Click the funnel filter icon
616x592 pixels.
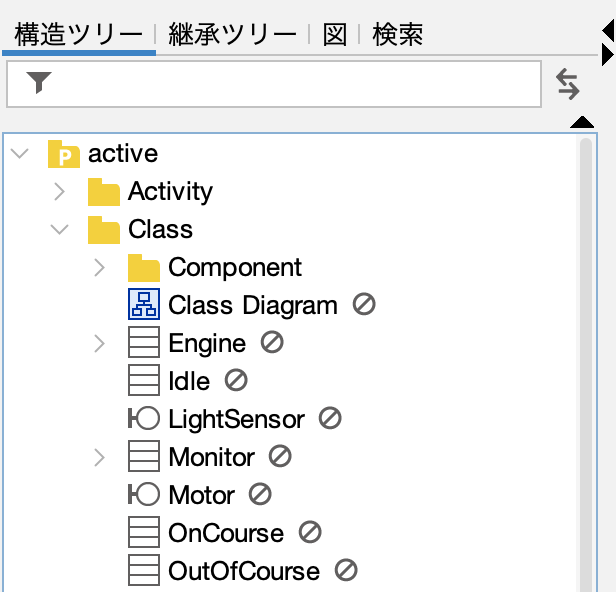[x=39, y=82]
